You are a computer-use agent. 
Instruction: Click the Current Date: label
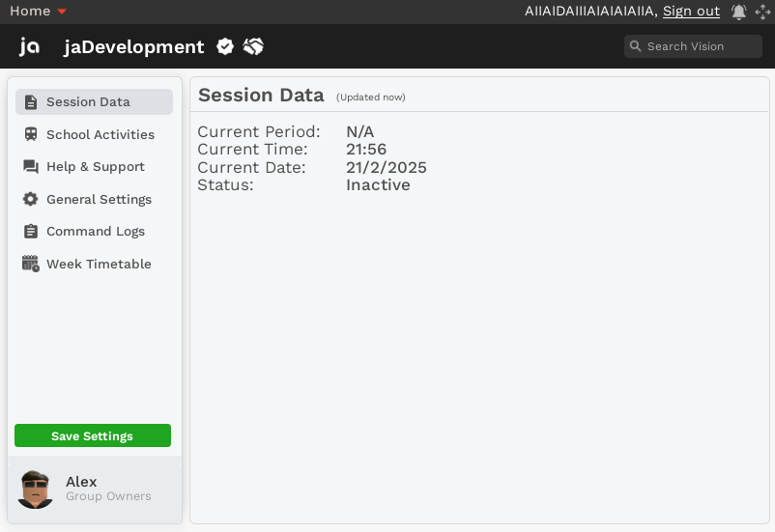(x=251, y=167)
